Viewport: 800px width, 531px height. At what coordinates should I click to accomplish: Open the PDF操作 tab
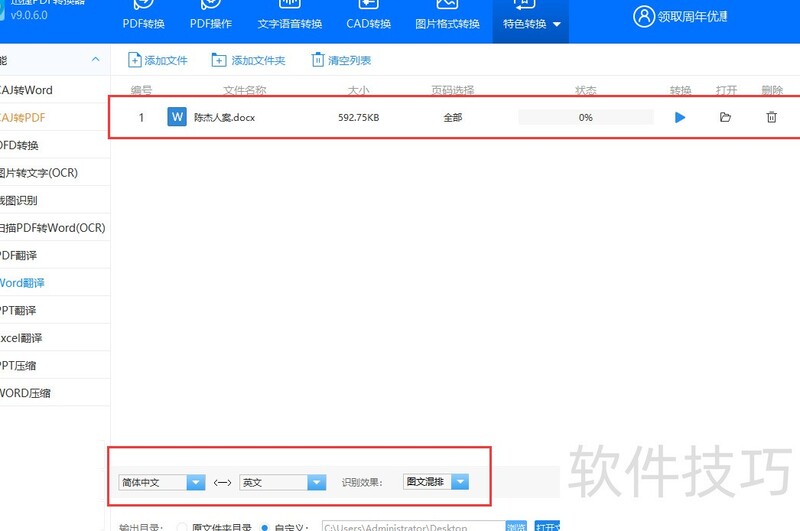click(211, 15)
